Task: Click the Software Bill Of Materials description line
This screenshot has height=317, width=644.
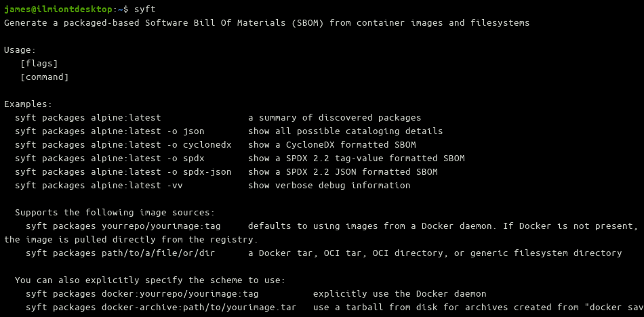Action: click(x=266, y=22)
